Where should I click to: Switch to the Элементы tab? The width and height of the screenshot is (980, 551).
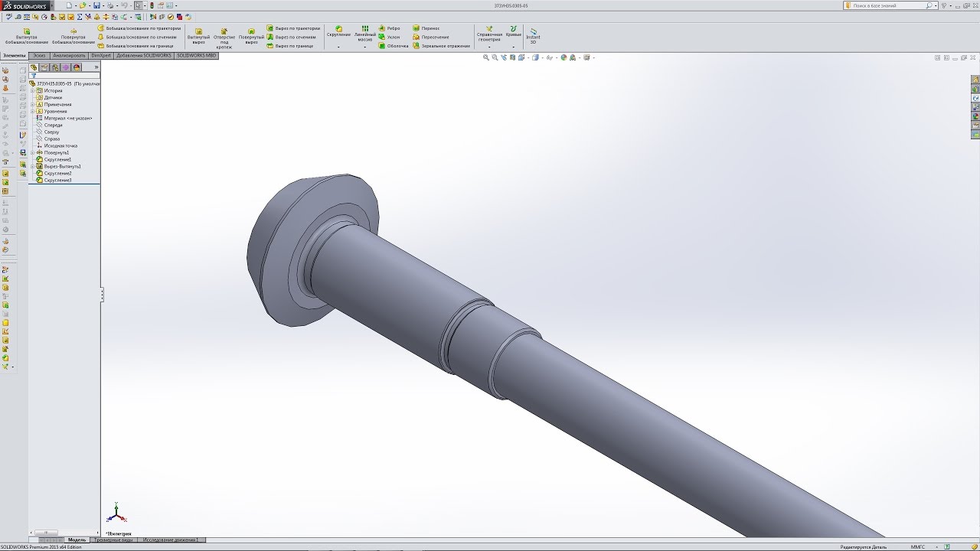tap(15, 56)
